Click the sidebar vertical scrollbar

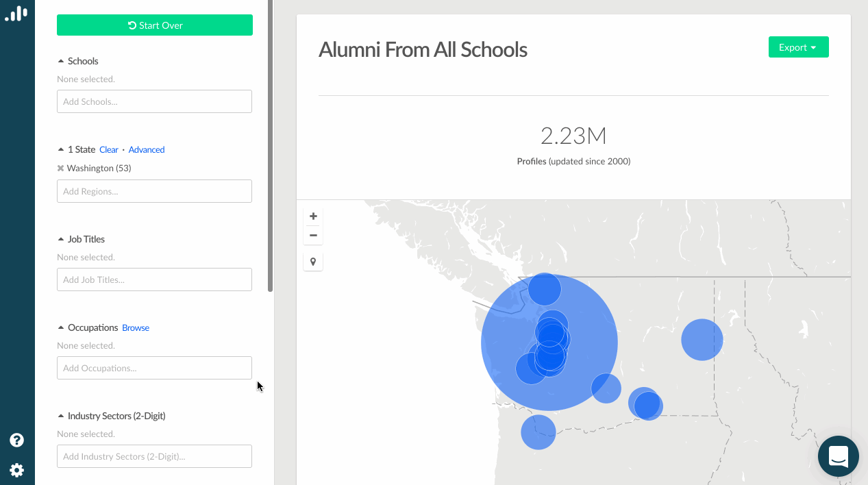pos(271,137)
